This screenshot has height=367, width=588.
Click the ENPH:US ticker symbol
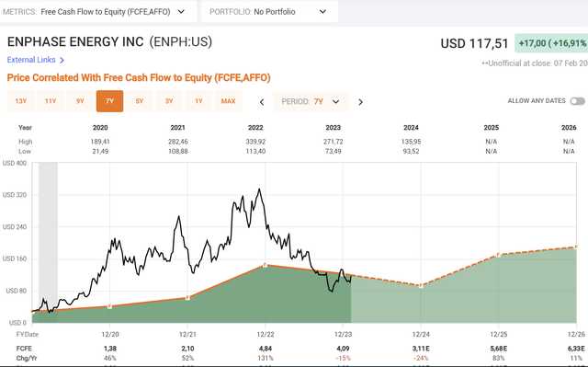pyautogui.click(x=181, y=41)
